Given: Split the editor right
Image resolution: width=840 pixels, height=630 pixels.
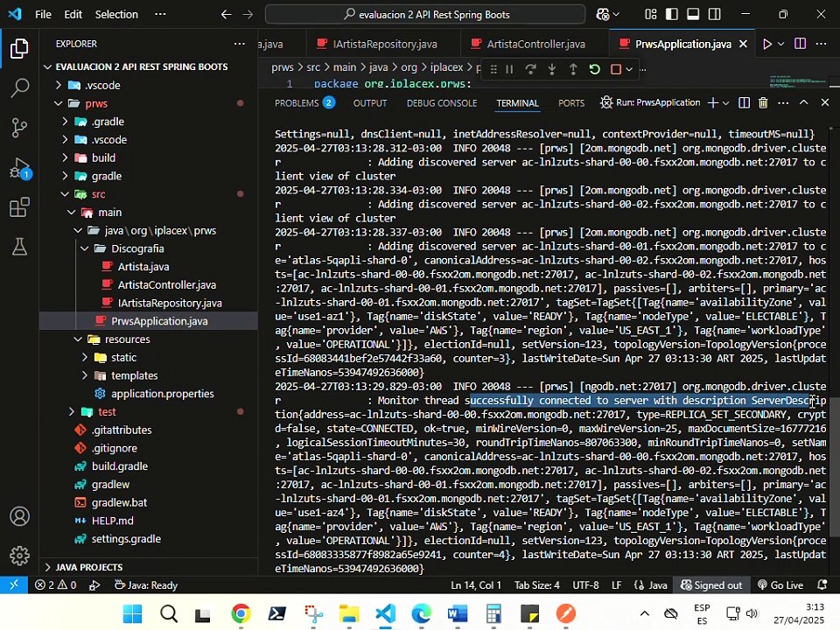Looking at the screenshot, I should pyautogui.click(x=800, y=44).
